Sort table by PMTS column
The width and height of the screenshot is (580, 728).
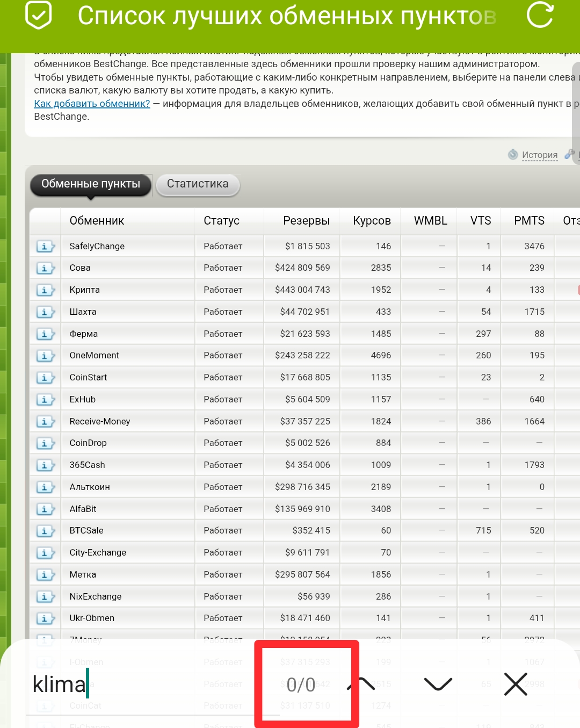(x=529, y=221)
